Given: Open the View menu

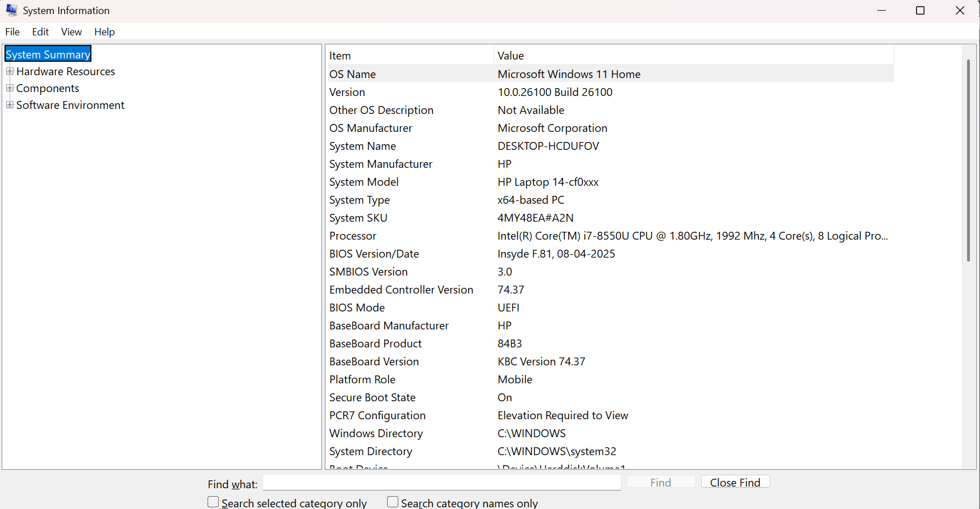Looking at the screenshot, I should tap(71, 32).
